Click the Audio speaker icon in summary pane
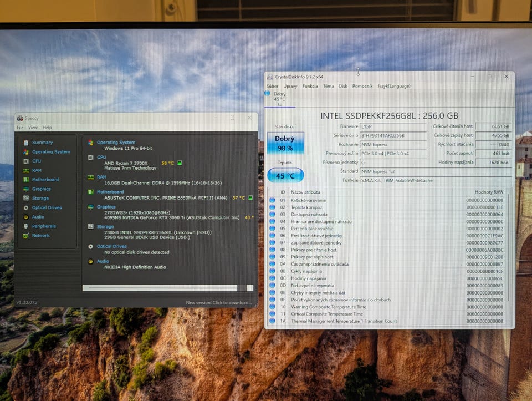This screenshot has width=532, height=401. (90, 261)
